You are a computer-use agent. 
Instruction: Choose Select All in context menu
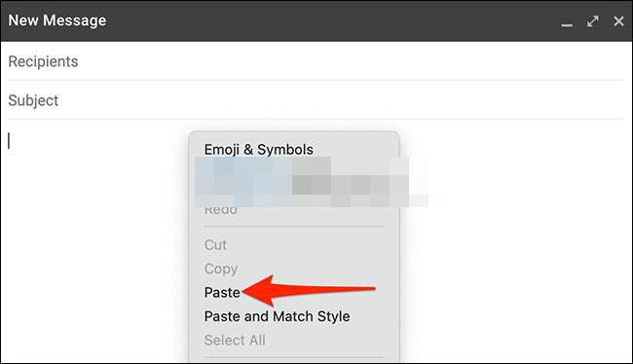tap(235, 341)
